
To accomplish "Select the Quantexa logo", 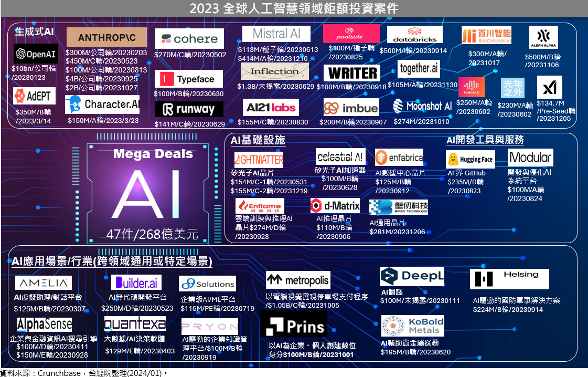I will point(135,323).
